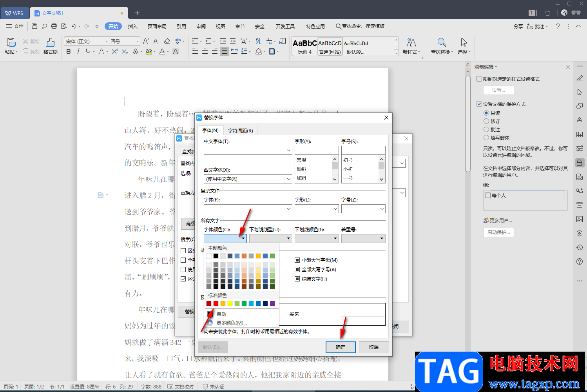Apply superscript formatting
The height and width of the screenshot is (392, 587).
tap(115, 51)
